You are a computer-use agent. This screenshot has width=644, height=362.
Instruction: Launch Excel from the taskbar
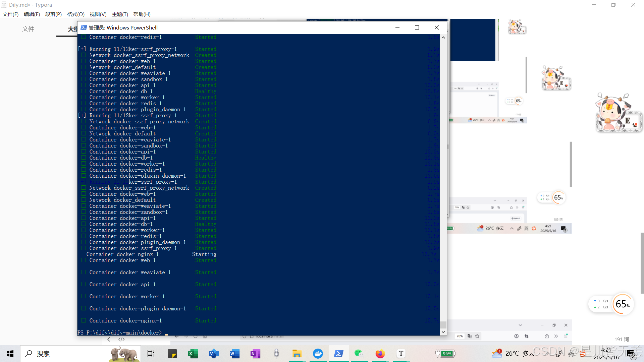point(193,354)
